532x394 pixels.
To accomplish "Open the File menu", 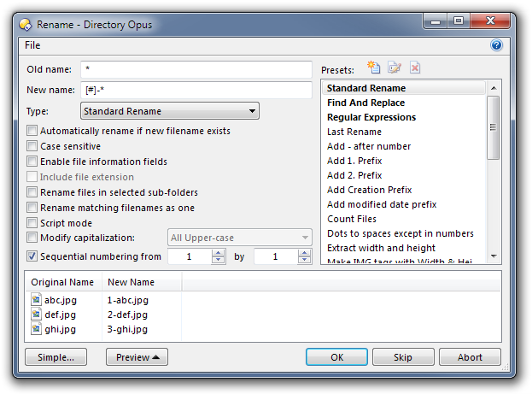I will (32, 45).
